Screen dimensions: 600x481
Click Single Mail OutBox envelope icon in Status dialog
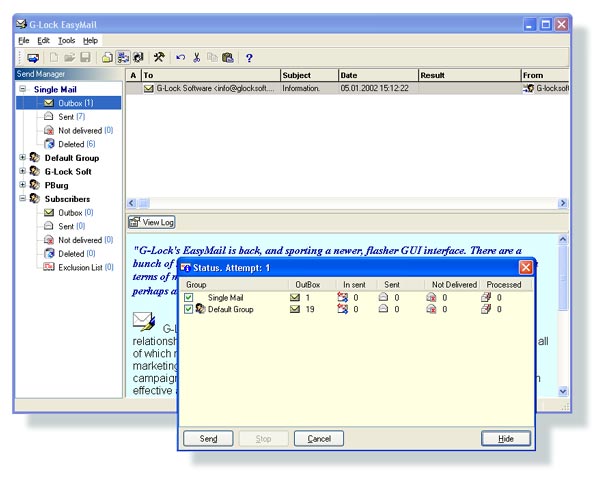(295, 297)
